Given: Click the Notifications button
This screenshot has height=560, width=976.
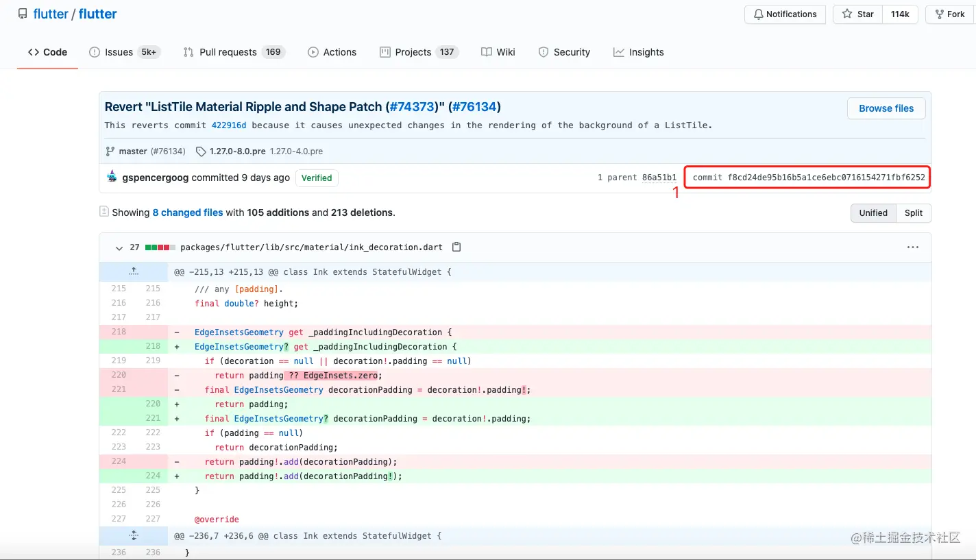Looking at the screenshot, I should pos(785,14).
